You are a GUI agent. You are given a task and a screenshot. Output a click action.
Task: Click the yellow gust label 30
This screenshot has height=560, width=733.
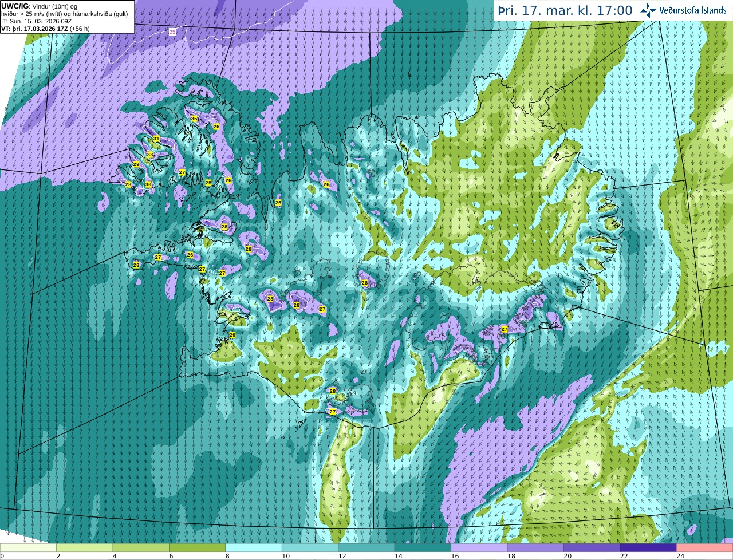[148, 184]
